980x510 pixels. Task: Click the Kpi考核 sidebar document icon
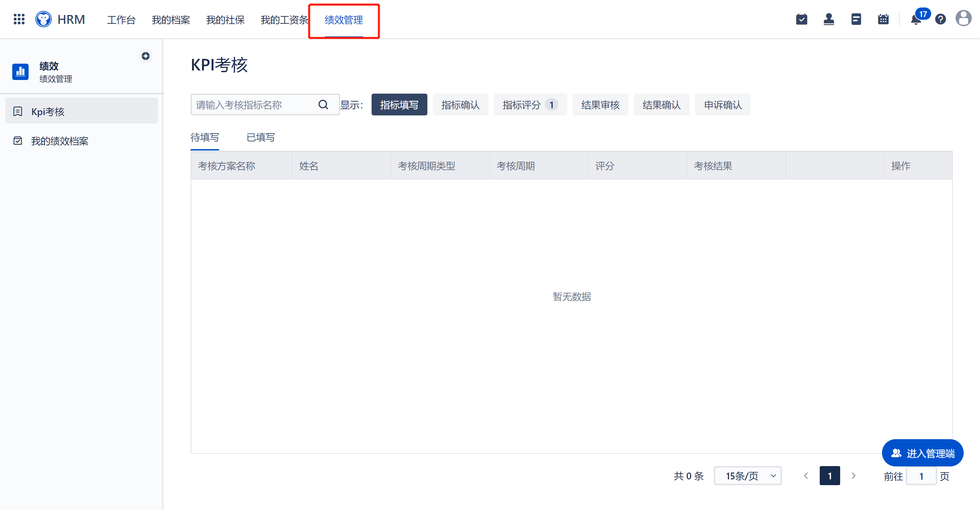click(x=17, y=112)
